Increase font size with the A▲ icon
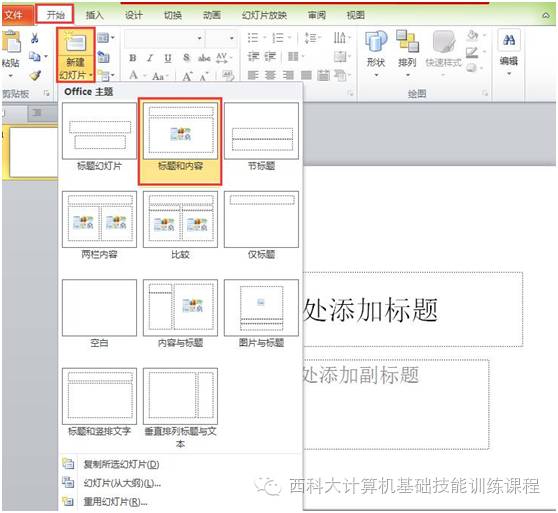The image size is (558, 513). [187, 76]
